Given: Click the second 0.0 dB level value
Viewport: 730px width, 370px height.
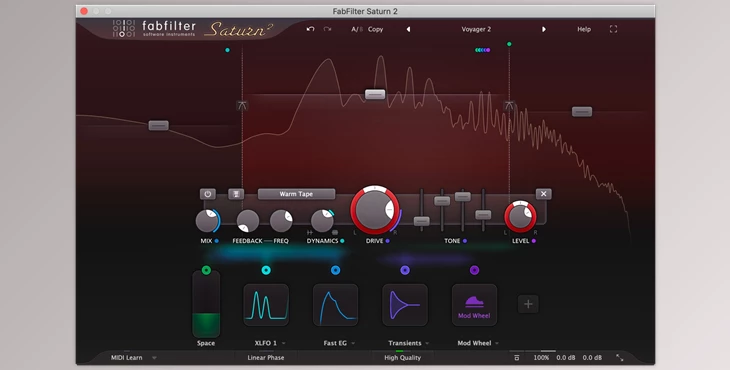Looking at the screenshot, I should pos(592,357).
